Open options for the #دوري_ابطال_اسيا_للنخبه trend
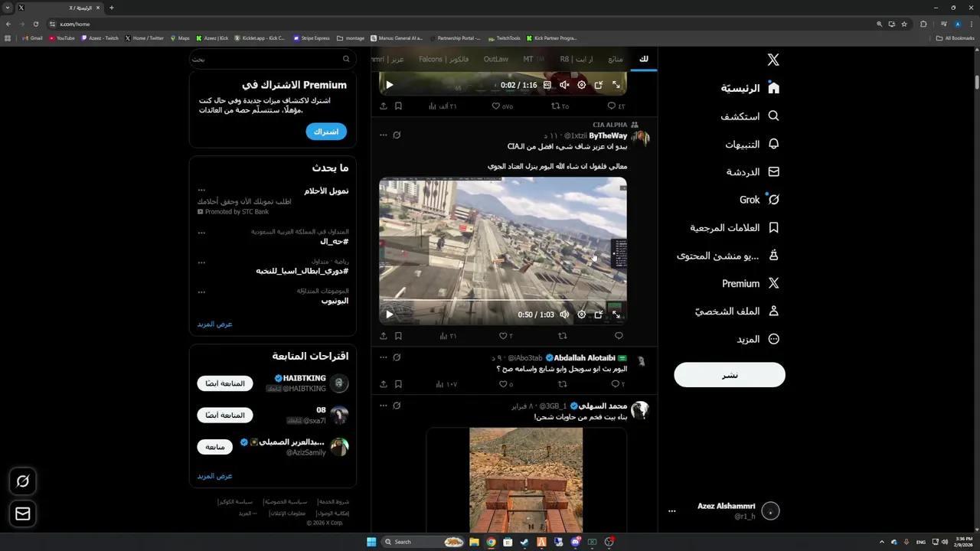The height and width of the screenshot is (551, 980). point(201,262)
